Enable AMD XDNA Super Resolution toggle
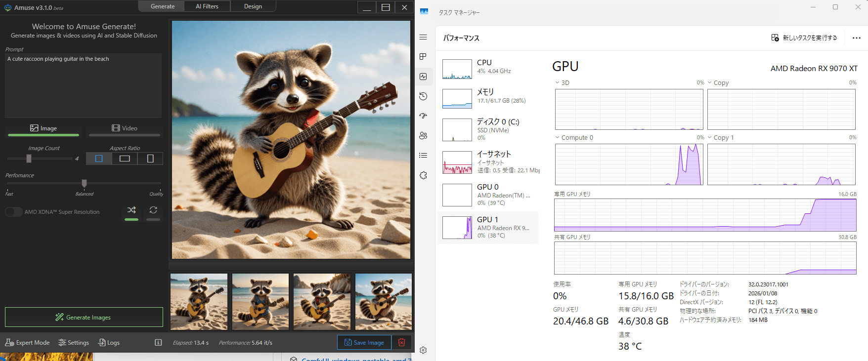The width and height of the screenshot is (868, 361). (x=13, y=212)
